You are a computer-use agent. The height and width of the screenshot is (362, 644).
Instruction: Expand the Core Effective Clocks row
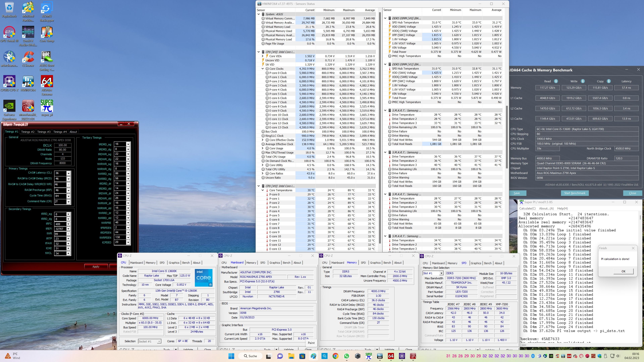tap(263, 140)
